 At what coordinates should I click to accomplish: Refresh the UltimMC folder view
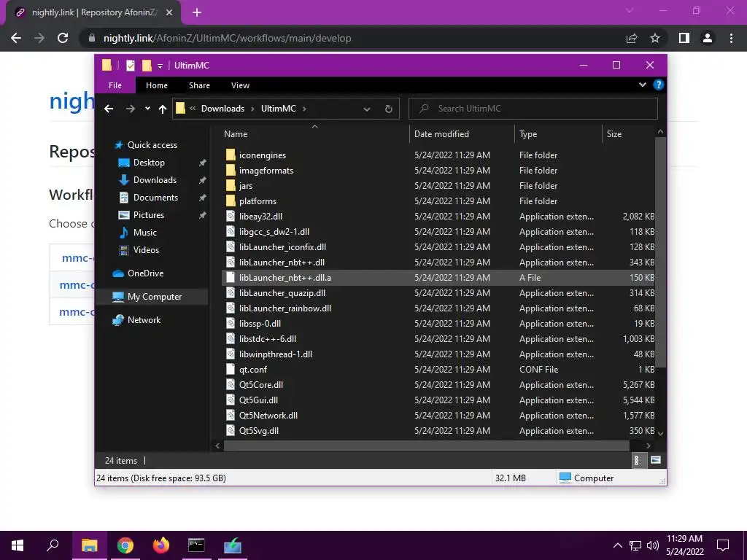tap(388, 109)
